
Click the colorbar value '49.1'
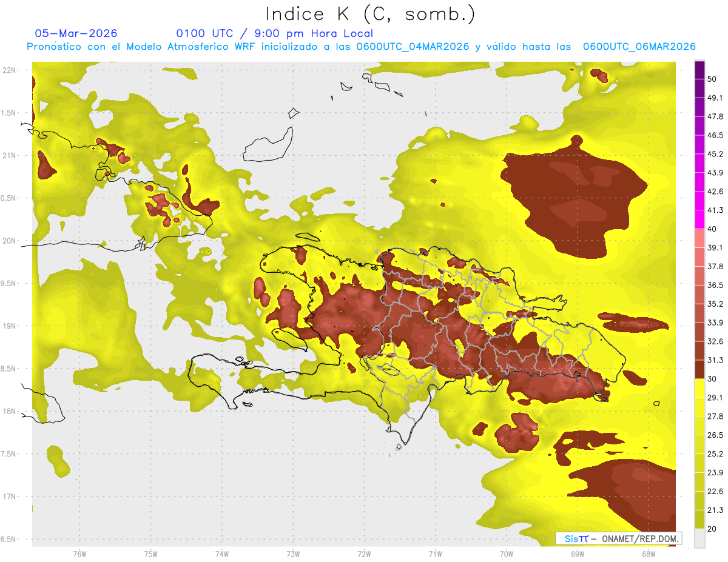click(715, 98)
